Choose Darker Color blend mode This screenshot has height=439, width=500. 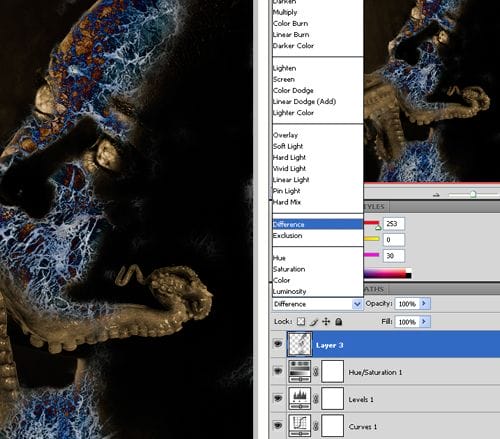[293, 46]
